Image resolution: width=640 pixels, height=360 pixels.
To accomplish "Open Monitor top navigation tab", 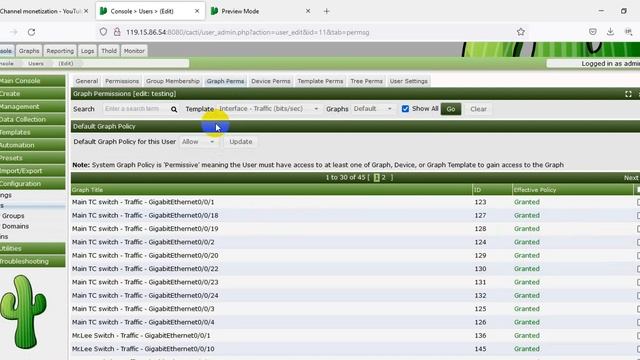I will click(x=134, y=51).
